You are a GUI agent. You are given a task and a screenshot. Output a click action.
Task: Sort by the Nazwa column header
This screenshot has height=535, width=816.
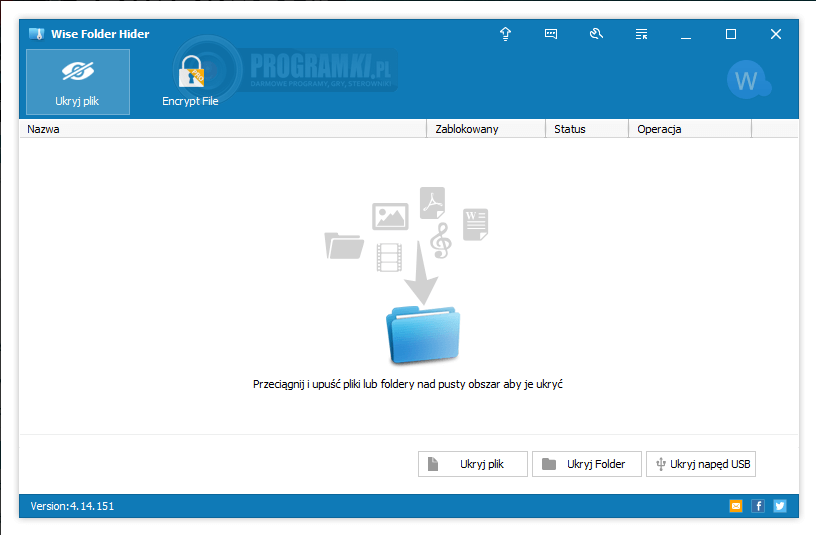pyautogui.click(x=223, y=129)
